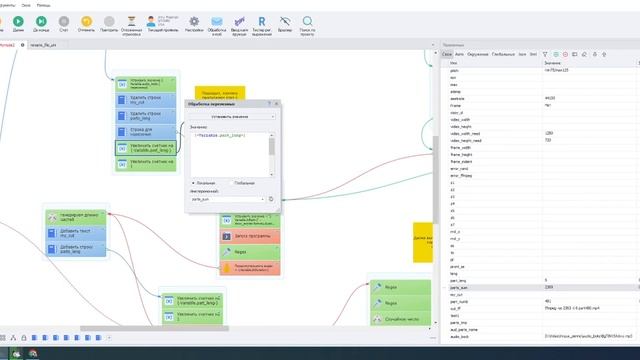Select the Локальные radio button

193,183
